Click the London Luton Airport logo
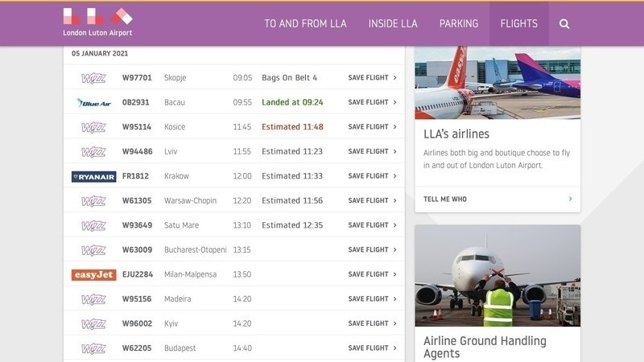The image size is (644, 362). pyautogui.click(x=97, y=23)
